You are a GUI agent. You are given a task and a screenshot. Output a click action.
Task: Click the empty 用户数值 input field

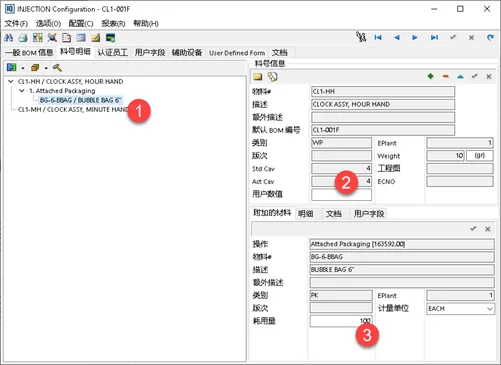click(x=341, y=195)
